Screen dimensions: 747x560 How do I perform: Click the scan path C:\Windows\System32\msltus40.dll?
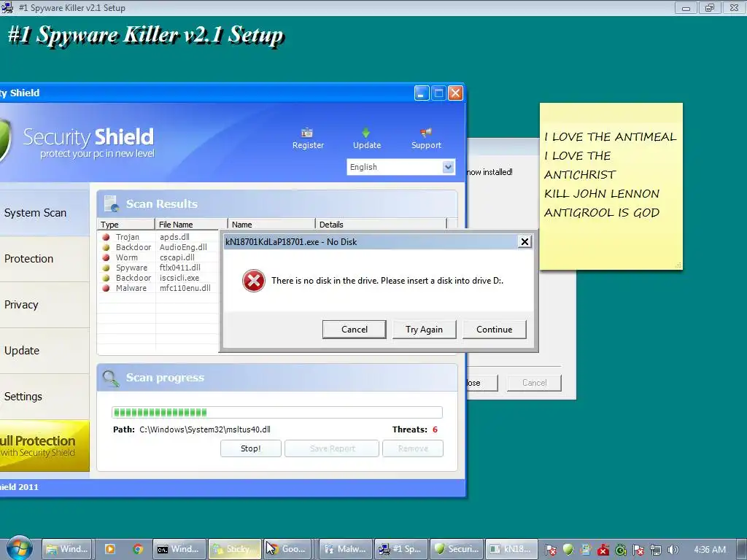pos(205,429)
